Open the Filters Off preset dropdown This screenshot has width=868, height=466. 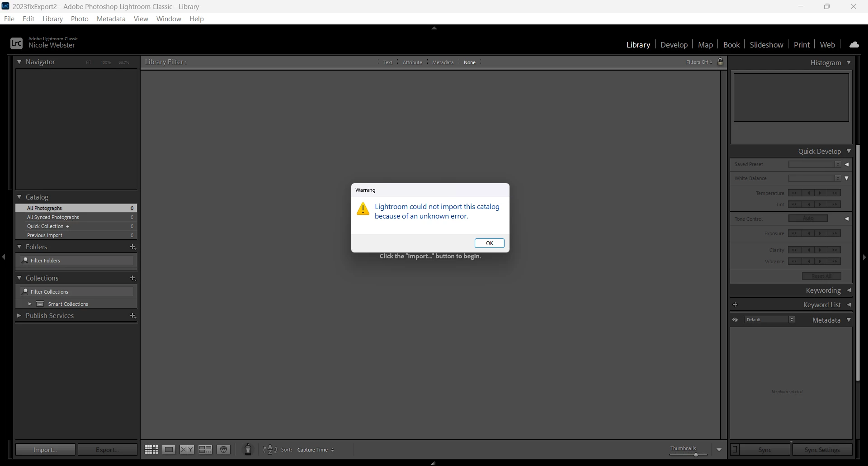tap(699, 62)
